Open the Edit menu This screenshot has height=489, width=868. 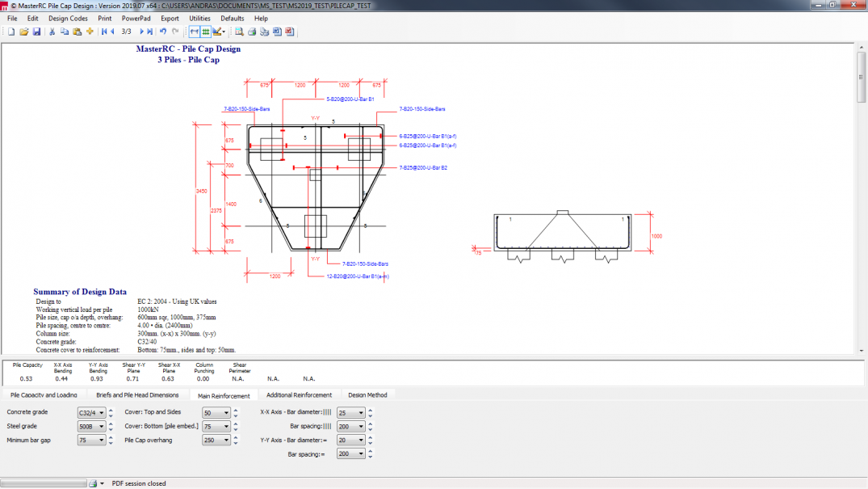click(x=32, y=19)
